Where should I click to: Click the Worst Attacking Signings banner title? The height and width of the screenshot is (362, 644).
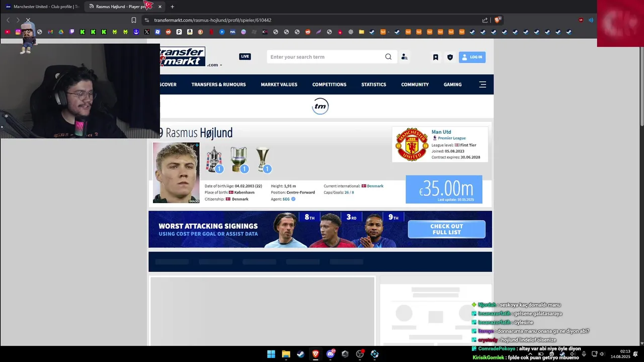click(x=208, y=226)
